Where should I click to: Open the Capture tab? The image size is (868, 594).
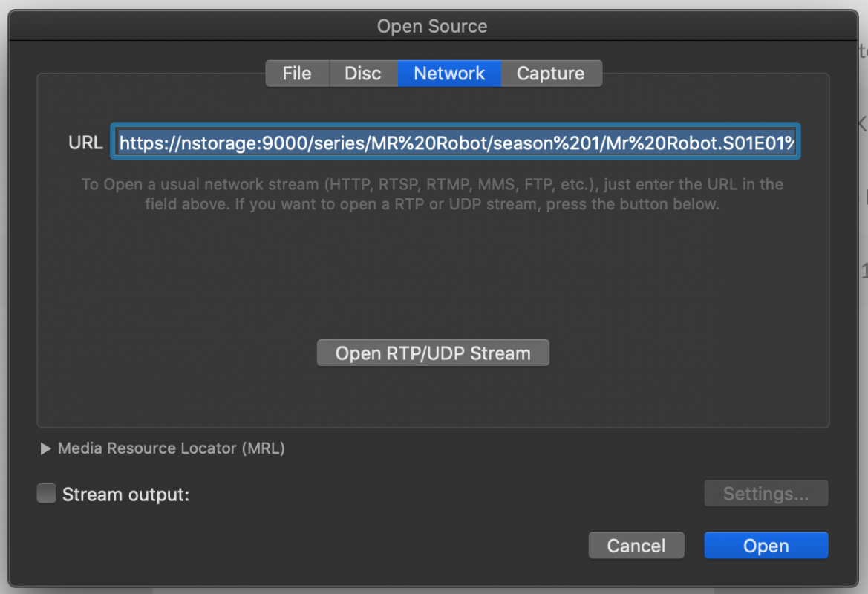(550, 74)
